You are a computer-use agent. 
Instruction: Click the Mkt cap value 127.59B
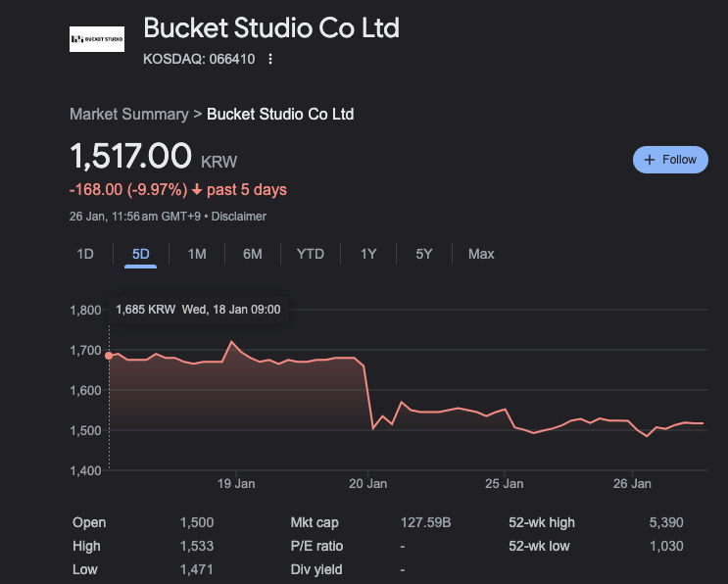coord(426,522)
